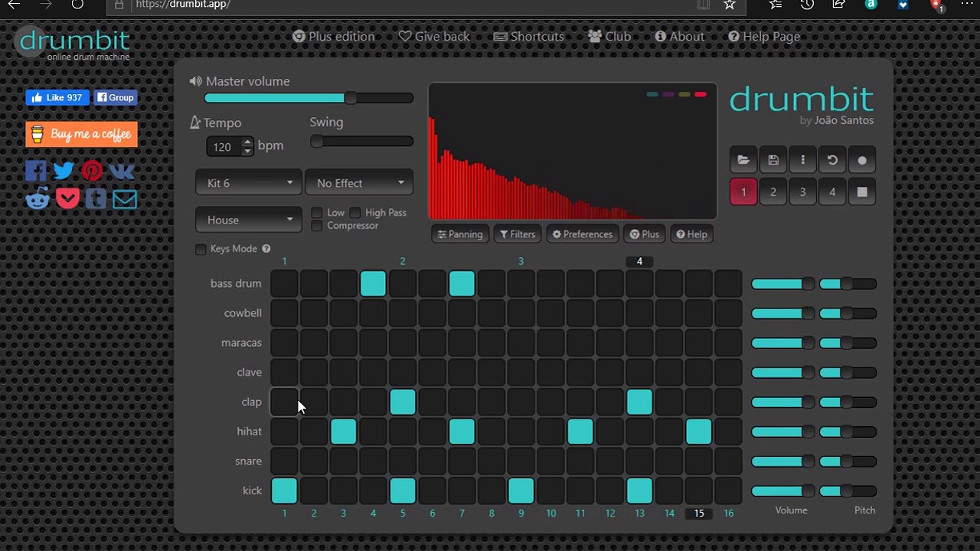Open the House preset dropdown
The height and width of the screenshot is (551, 980).
click(x=249, y=220)
